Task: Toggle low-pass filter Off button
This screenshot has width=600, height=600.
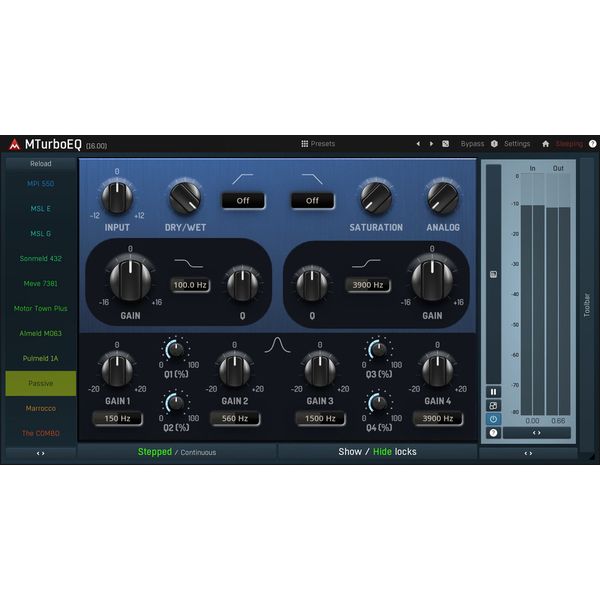Action: click(x=312, y=201)
